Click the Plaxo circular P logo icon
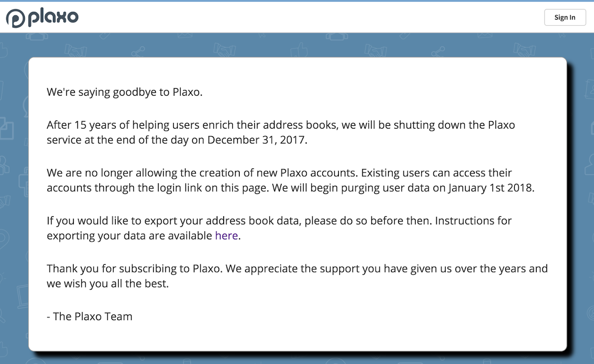This screenshot has width=594, height=364. tap(15, 18)
